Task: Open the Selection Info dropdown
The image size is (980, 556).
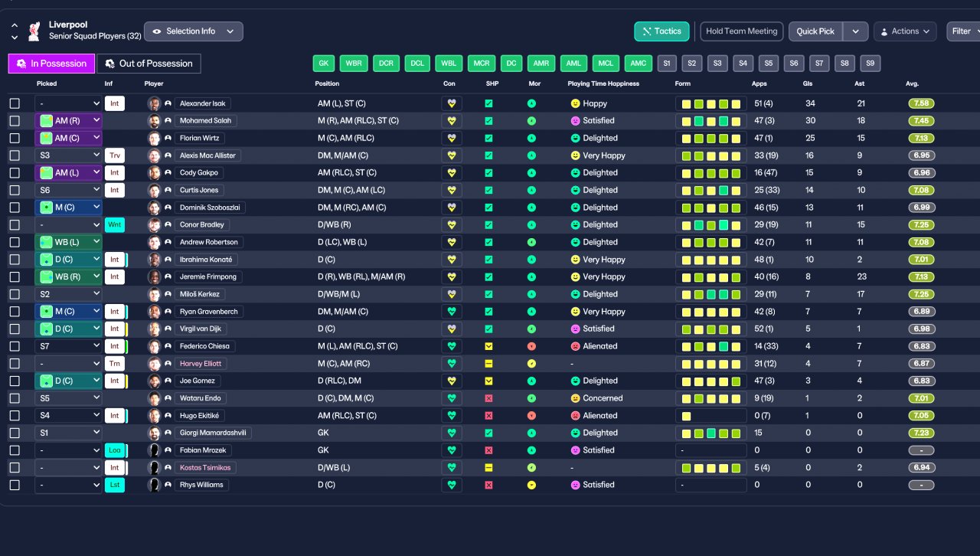Action: pyautogui.click(x=194, y=31)
